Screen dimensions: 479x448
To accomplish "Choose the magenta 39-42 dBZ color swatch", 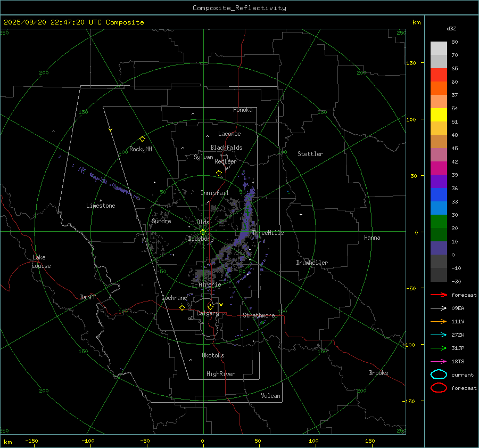I will (439, 168).
